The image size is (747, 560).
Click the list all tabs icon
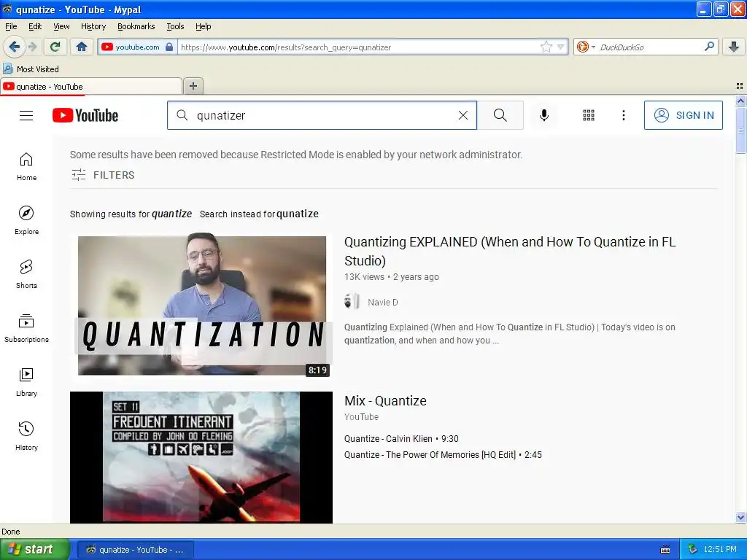tap(740, 86)
